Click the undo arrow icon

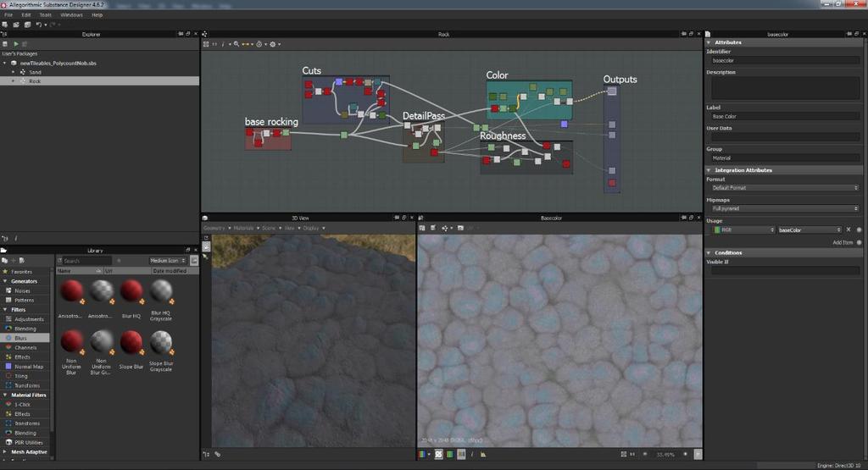[x=38, y=25]
